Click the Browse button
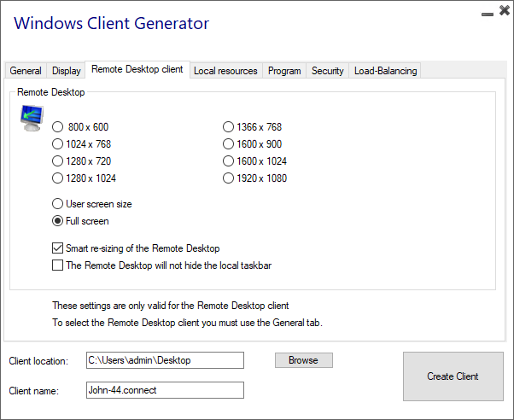The width and height of the screenshot is (514, 420). coord(303,360)
